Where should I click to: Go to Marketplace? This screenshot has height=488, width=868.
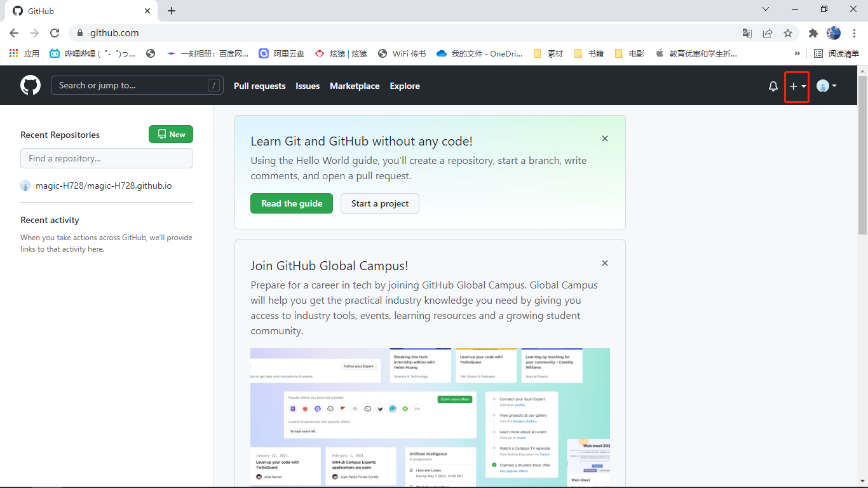coord(355,86)
